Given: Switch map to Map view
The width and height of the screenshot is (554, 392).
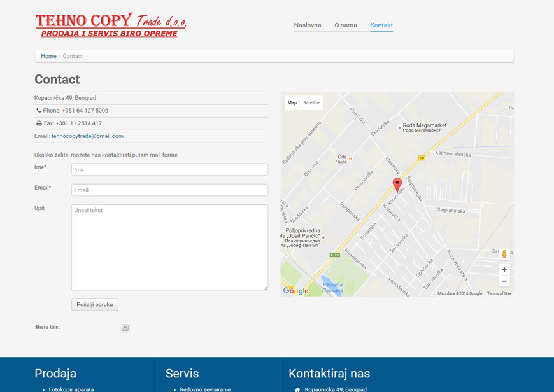Looking at the screenshot, I should [x=292, y=102].
